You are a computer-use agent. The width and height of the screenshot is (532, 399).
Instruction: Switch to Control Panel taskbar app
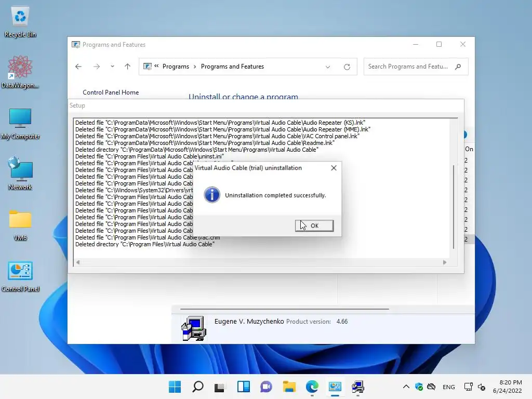335,387
